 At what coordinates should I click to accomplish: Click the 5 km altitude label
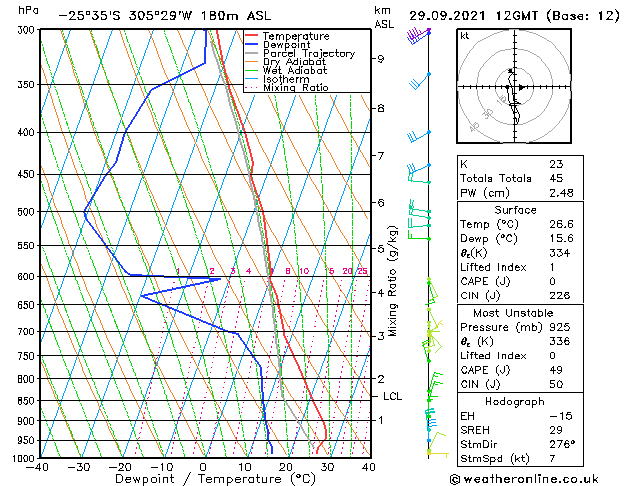pyautogui.click(x=380, y=249)
